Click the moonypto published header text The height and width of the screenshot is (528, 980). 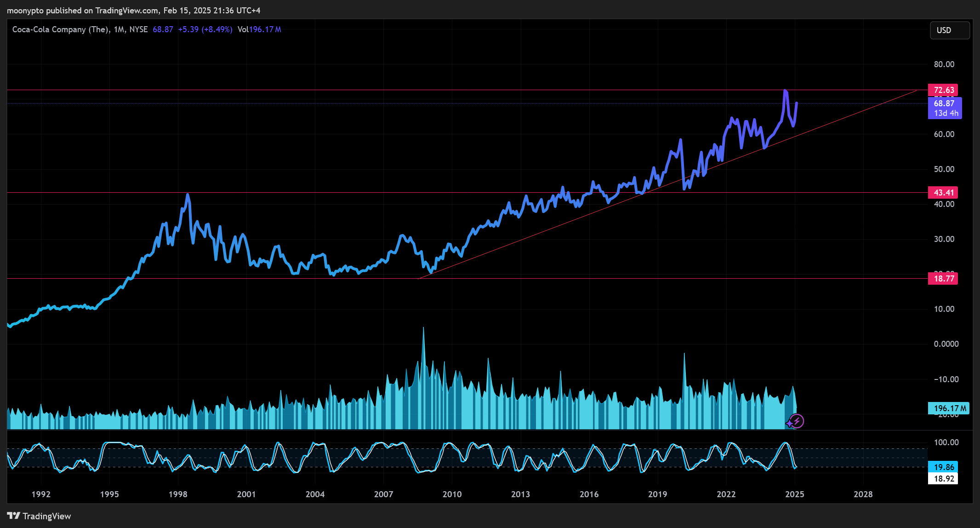point(133,10)
